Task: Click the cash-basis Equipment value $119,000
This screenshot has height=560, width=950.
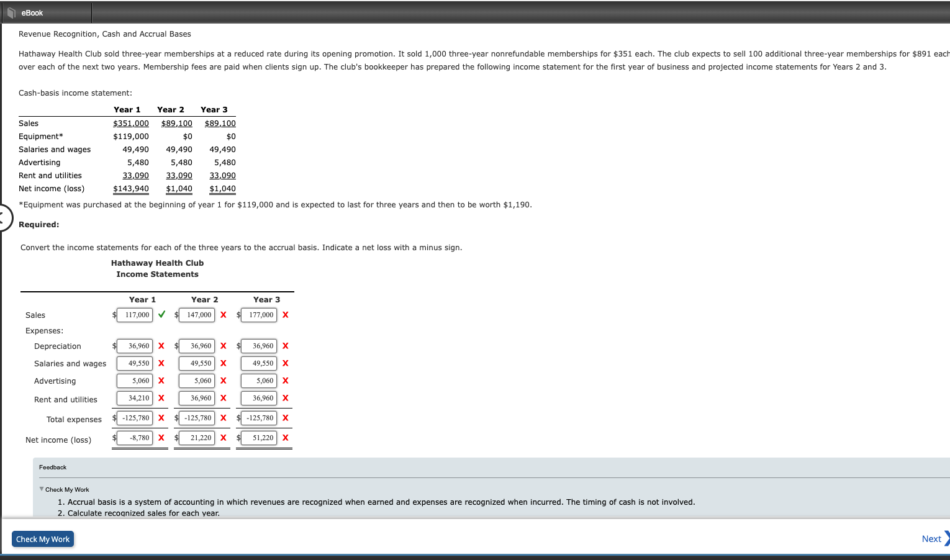Action: point(131,137)
